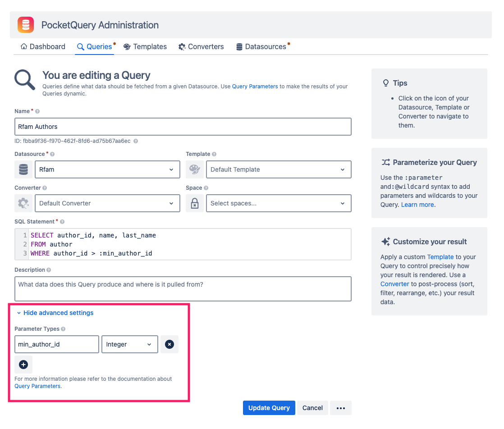Open the Datasource dropdown showing Rfam
This screenshot has height=429, width=504.
click(x=107, y=169)
